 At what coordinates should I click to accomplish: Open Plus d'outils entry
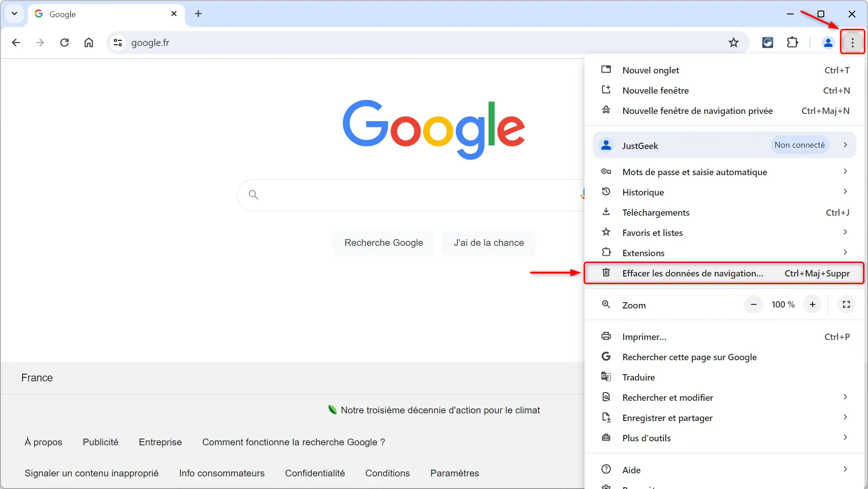(x=725, y=438)
